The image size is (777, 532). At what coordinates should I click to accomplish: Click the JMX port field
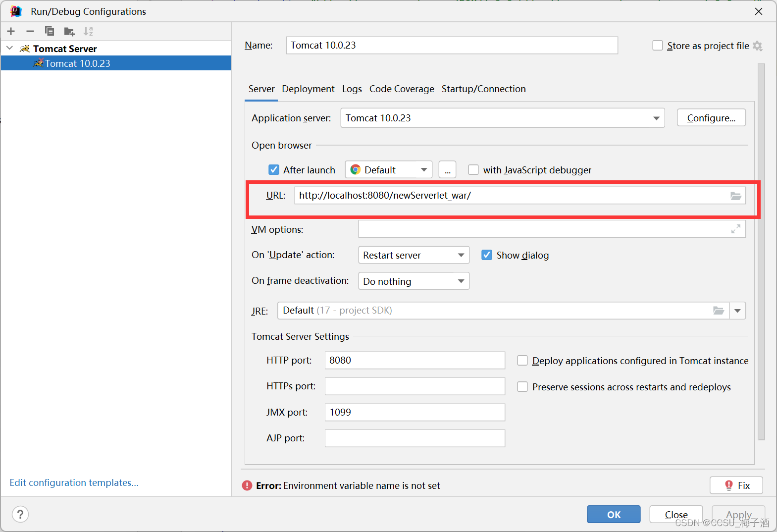coord(414,412)
